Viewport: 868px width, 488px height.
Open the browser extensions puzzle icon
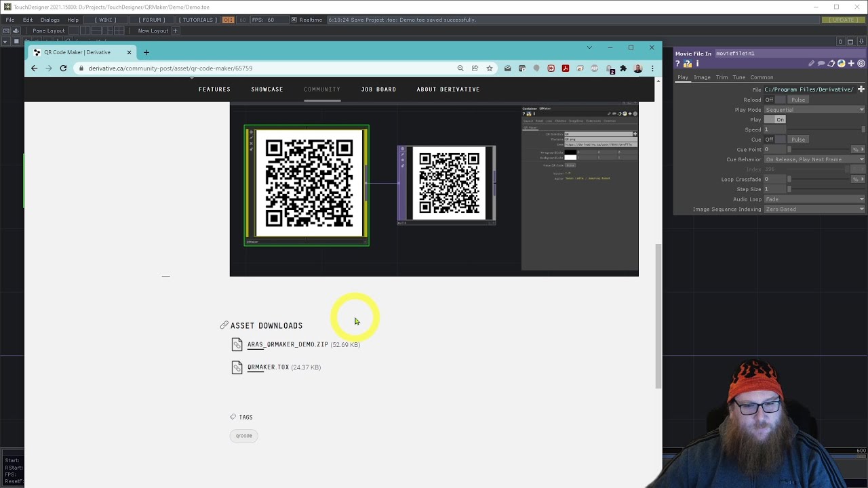pos(623,68)
